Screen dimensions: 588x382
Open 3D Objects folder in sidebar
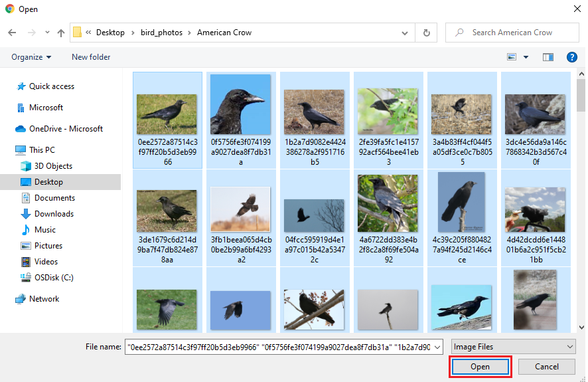click(46, 166)
